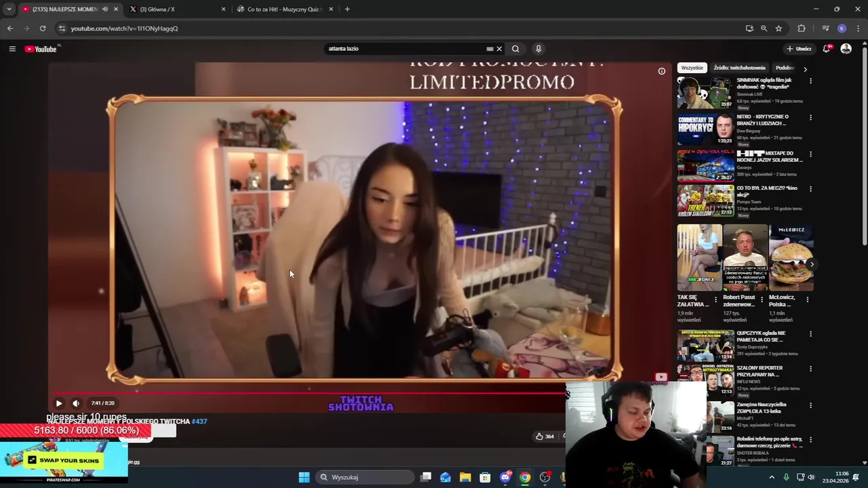Screen dimensions: 868x488
Task: Open the YouTube guide hamburger menu
Action: (12, 49)
